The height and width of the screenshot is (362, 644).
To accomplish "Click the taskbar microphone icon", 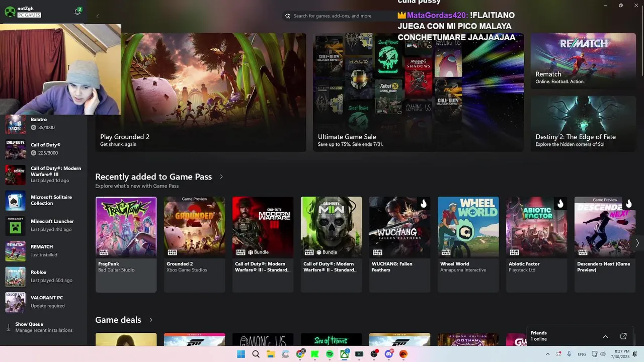I will pos(569,354).
